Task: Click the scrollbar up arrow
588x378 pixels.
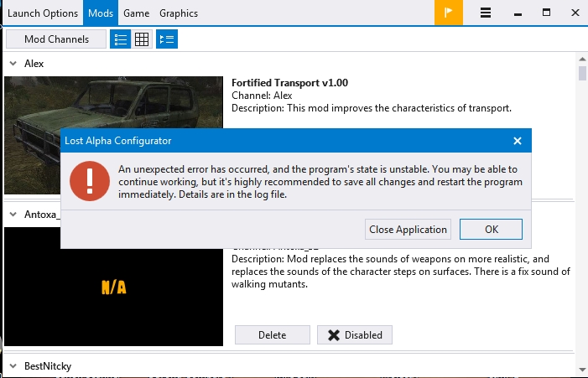Action: [x=582, y=60]
